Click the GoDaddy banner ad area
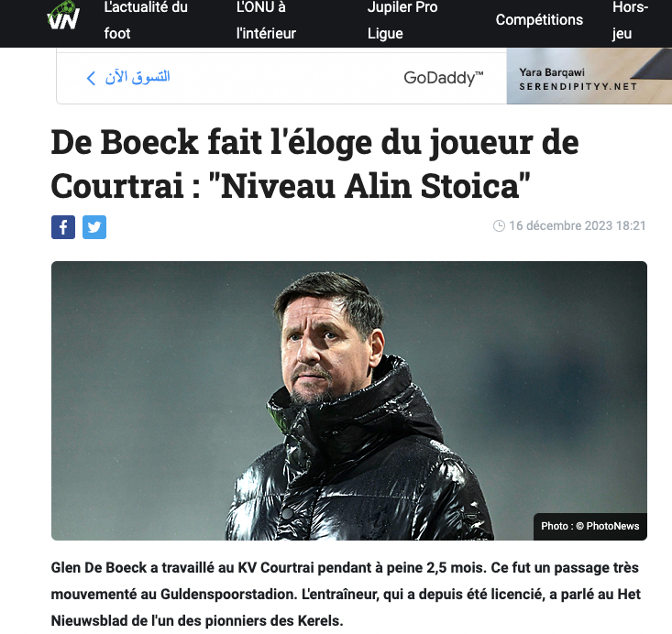 pos(281,78)
